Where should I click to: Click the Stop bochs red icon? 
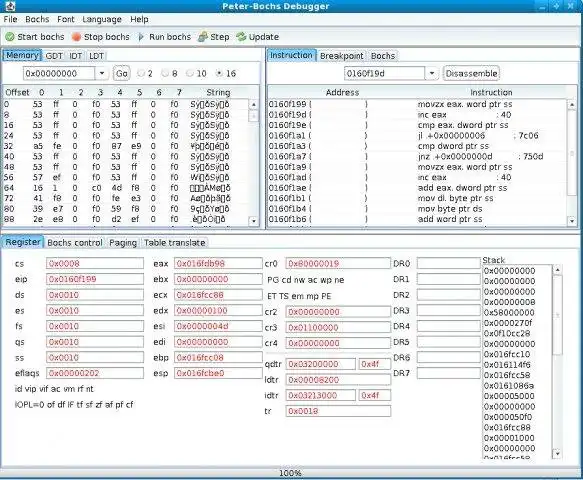pos(76,37)
